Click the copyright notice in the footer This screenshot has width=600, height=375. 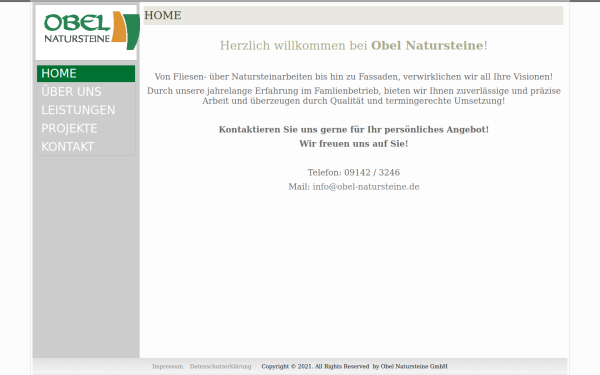[354, 367]
